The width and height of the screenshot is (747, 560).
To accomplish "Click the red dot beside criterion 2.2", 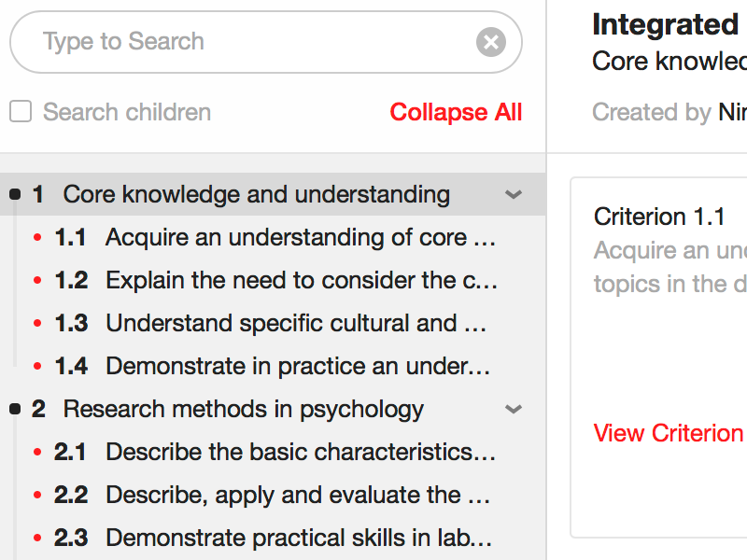I will pyautogui.click(x=37, y=496).
